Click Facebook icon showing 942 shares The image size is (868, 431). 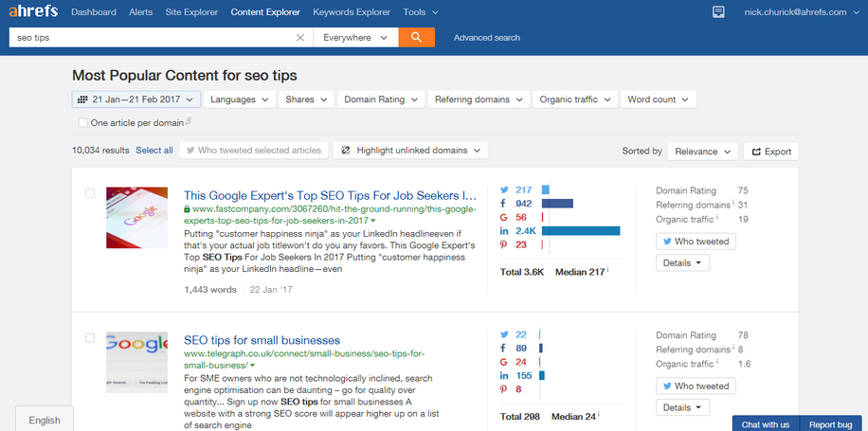(503, 204)
